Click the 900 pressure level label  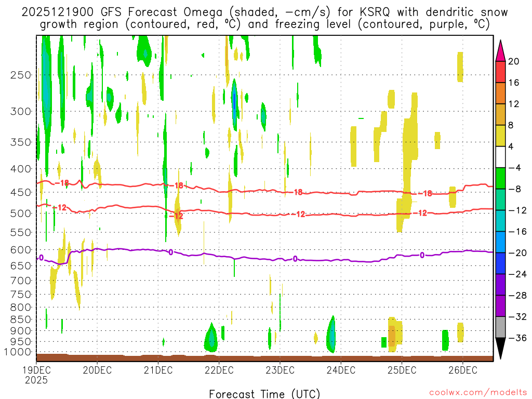(x=21, y=330)
